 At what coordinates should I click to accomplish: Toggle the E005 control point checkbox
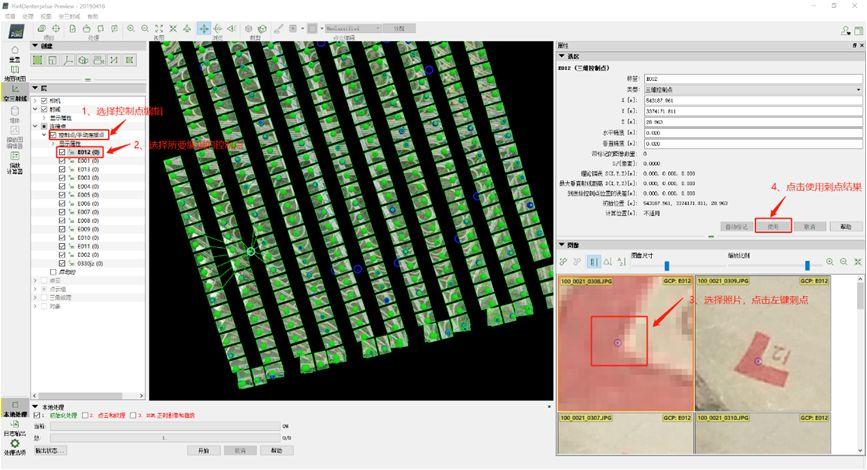pyautogui.click(x=62, y=195)
